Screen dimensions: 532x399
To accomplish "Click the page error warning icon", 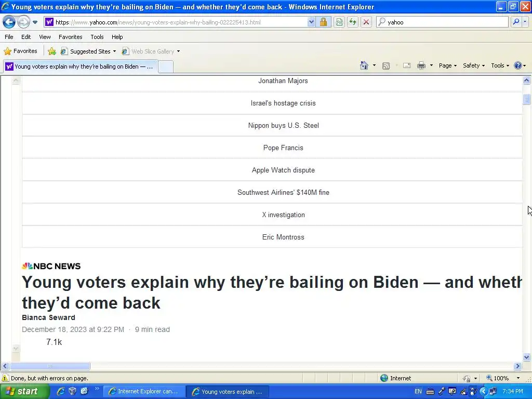I will [x=5, y=378].
